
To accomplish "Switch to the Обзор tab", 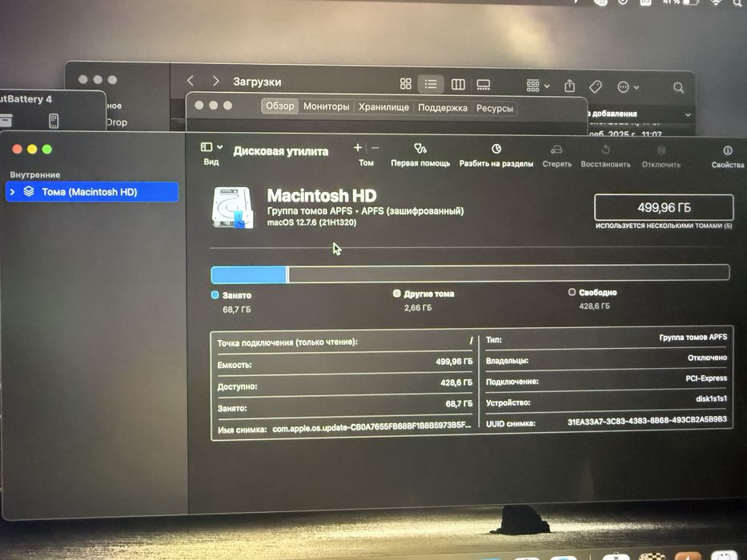I will tap(280, 106).
